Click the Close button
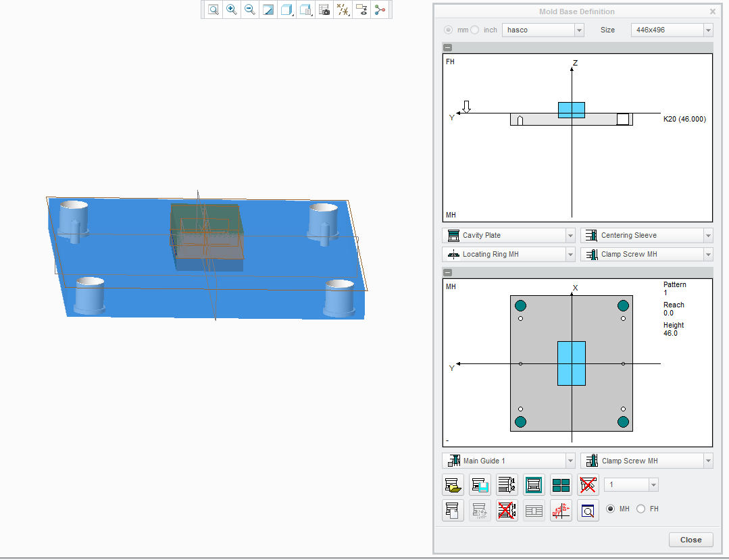729x560 pixels. tap(690, 540)
